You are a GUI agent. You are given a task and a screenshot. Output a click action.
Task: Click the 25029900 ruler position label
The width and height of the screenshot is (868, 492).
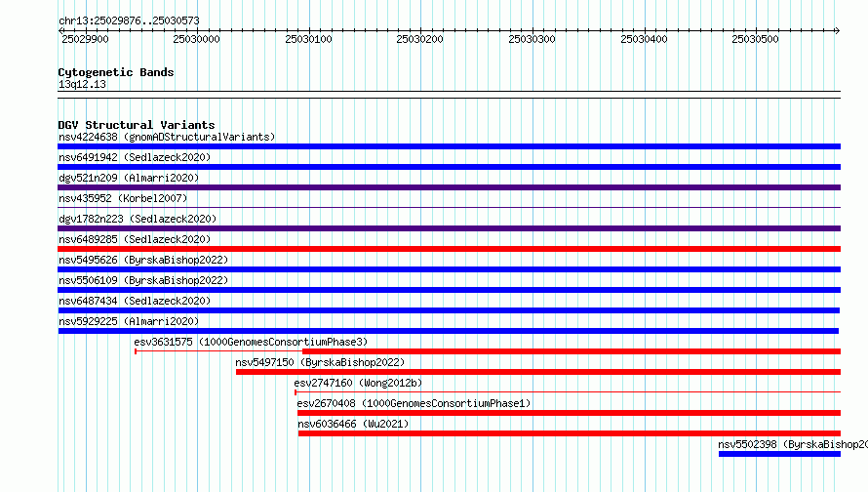[85, 39]
